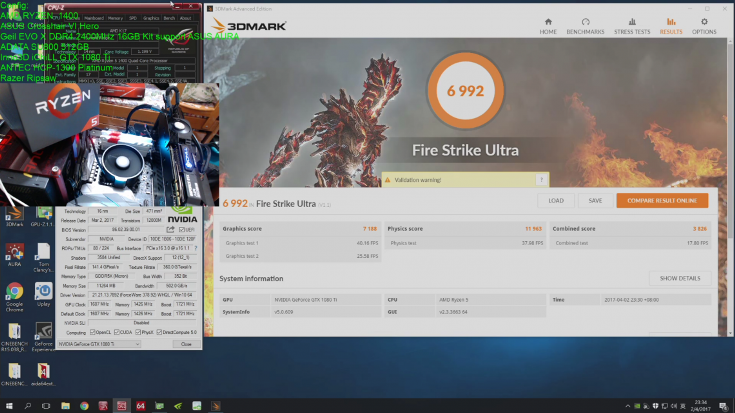Viewport: 735px width, 413px height.
Task: Open the aida64 archive on desktop
Action: (43, 374)
